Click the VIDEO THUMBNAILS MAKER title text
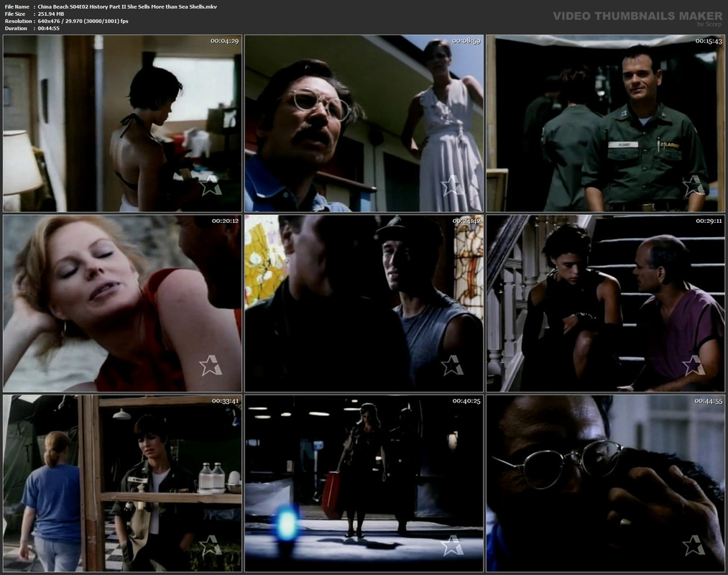 637,16
